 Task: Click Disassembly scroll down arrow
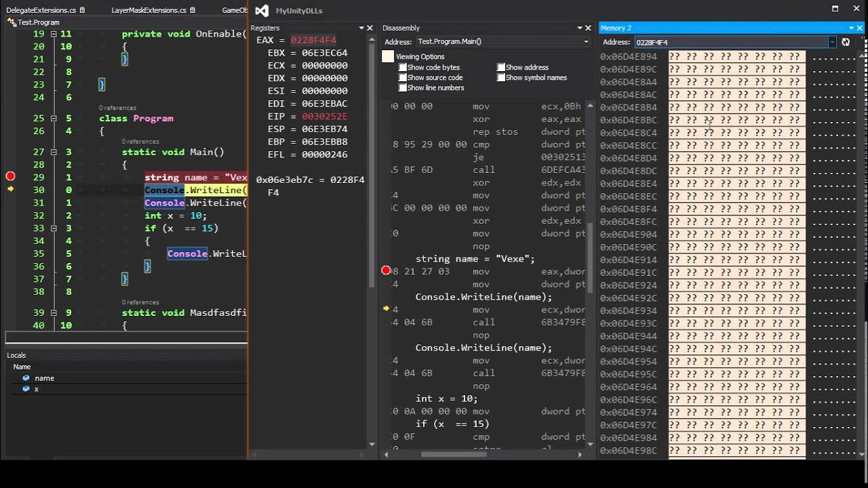coord(589,444)
